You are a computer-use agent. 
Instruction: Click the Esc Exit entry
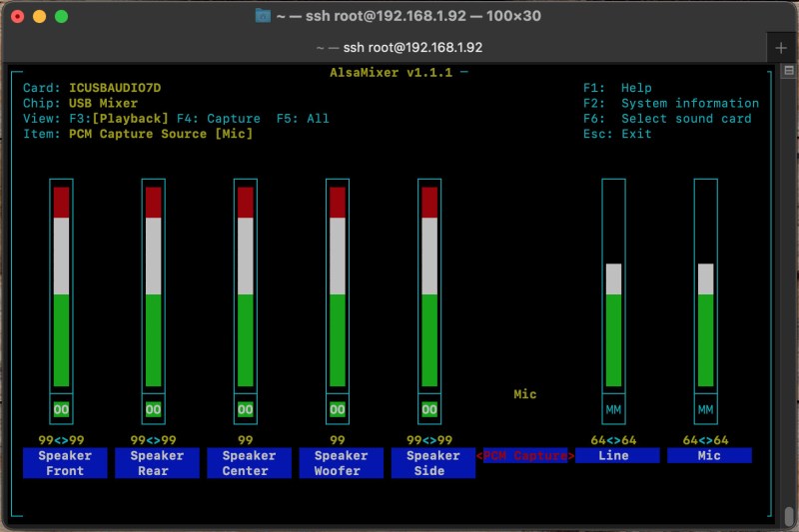(617, 134)
